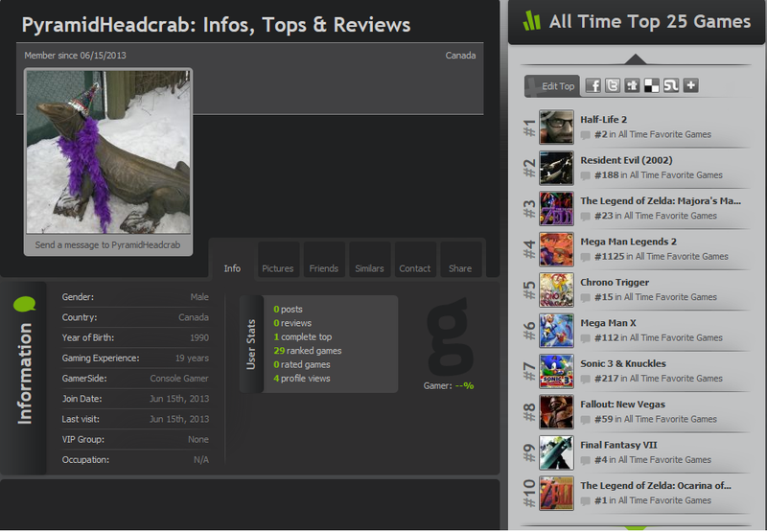The height and width of the screenshot is (532, 767).
Task: Click '#1125 in All Time Favorite Games'
Action: [661, 256]
